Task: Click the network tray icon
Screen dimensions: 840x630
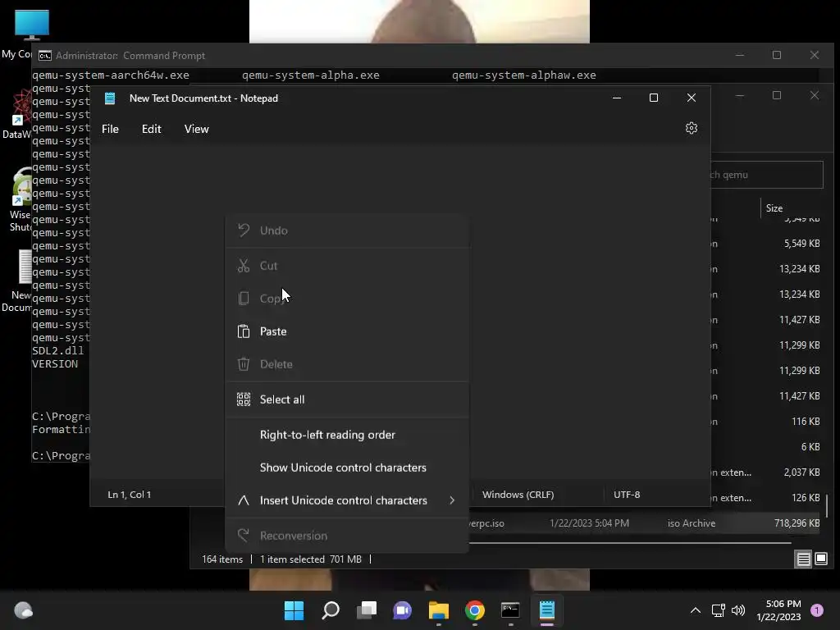Action: (x=718, y=610)
